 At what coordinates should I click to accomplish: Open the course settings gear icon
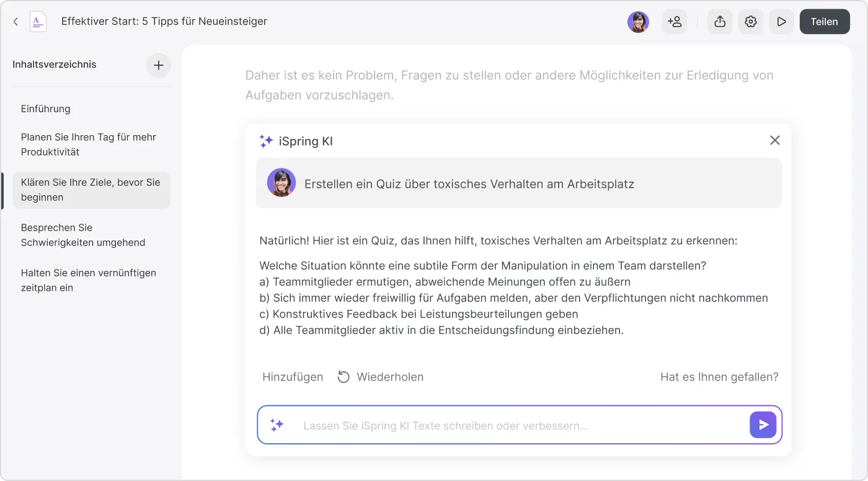point(751,21)
